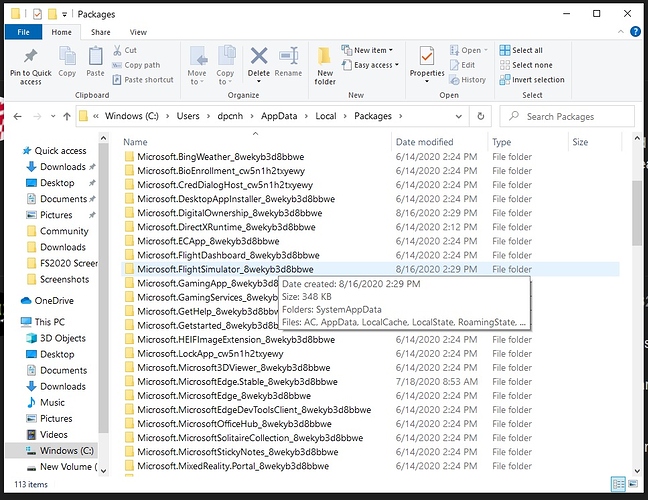The height and width of the screenshot is (500, 648).
Task: Switch to the View ribbon tab
Action: pyautogui.click(x=138, y=32)
